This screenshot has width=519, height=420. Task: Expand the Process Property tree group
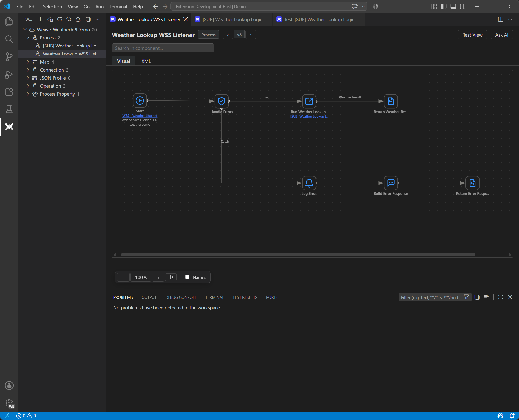click(28, 94)
